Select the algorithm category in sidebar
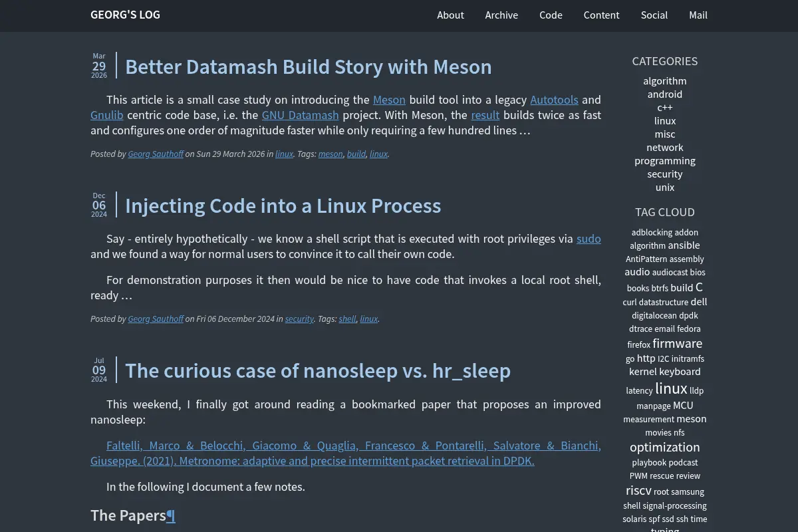 [x=665, y=80]
